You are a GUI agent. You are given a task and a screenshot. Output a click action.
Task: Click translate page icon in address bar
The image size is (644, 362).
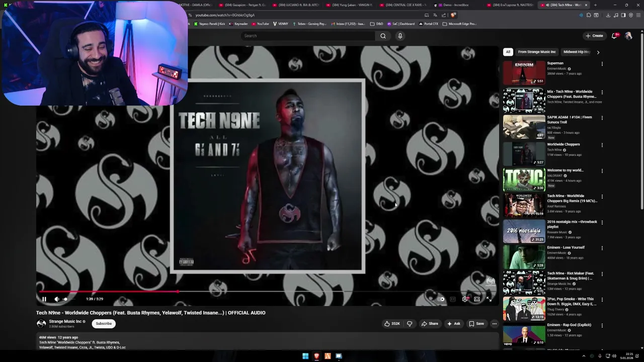(x=435, y=15)
